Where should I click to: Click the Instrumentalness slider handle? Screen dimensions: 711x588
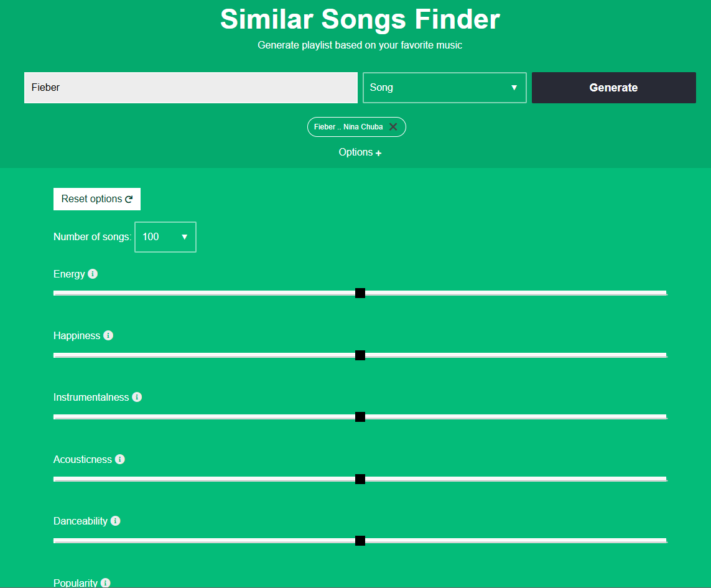(x=360, y=417)
